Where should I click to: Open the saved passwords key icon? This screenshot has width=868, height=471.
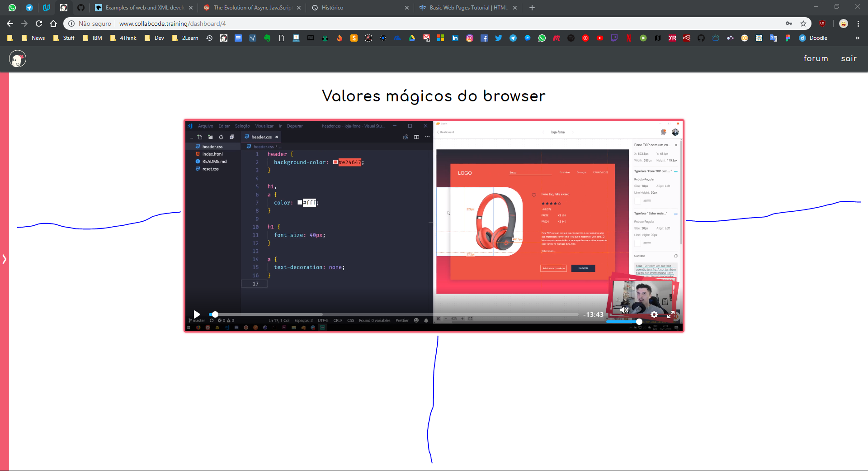pos(789,24)
